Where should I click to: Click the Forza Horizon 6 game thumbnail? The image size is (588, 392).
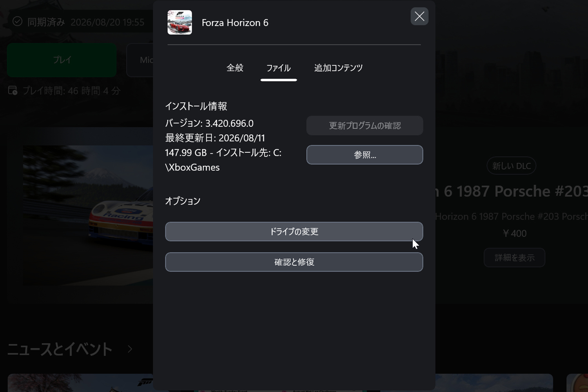point(180,22)
